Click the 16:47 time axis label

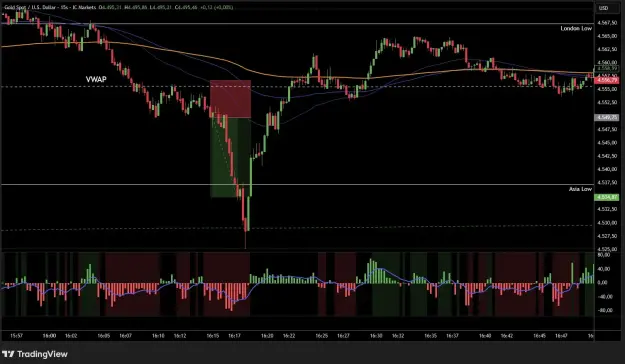pyautogui.click(x=561, y=336)
